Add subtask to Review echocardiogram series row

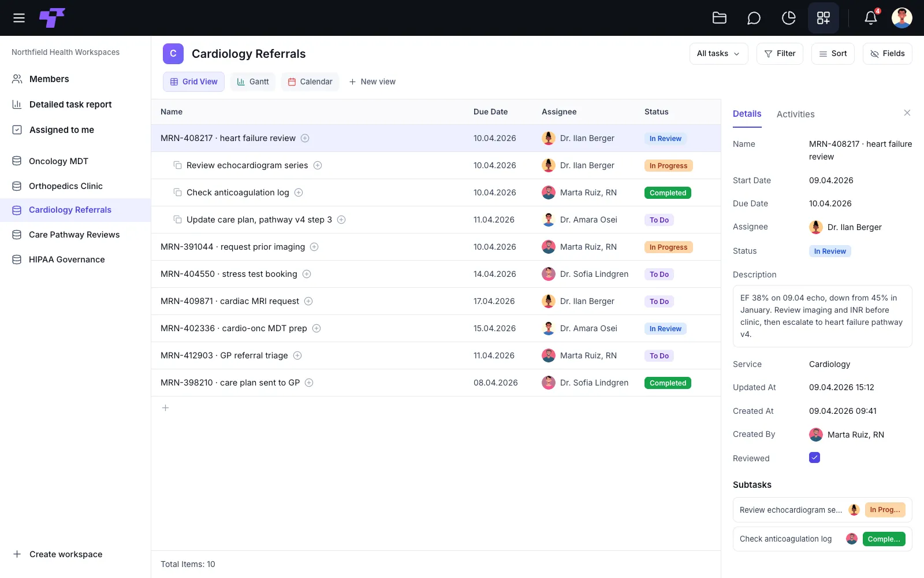point(318,165)
